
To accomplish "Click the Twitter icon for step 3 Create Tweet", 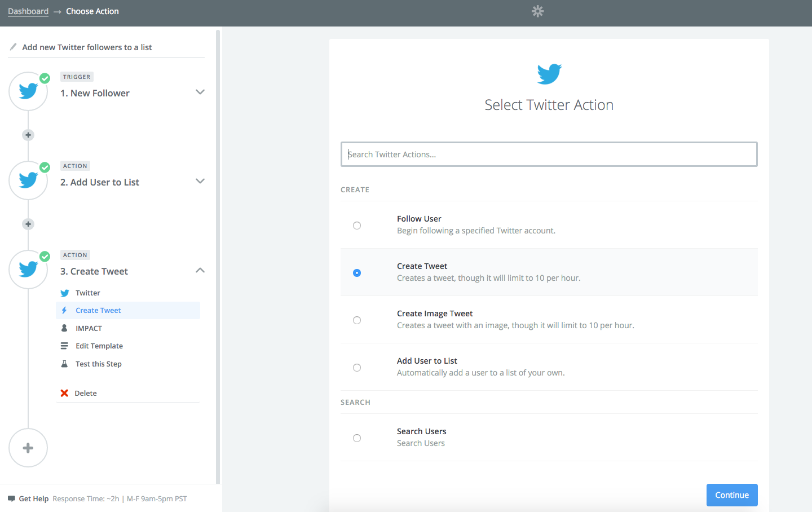I will pos(28,269).
